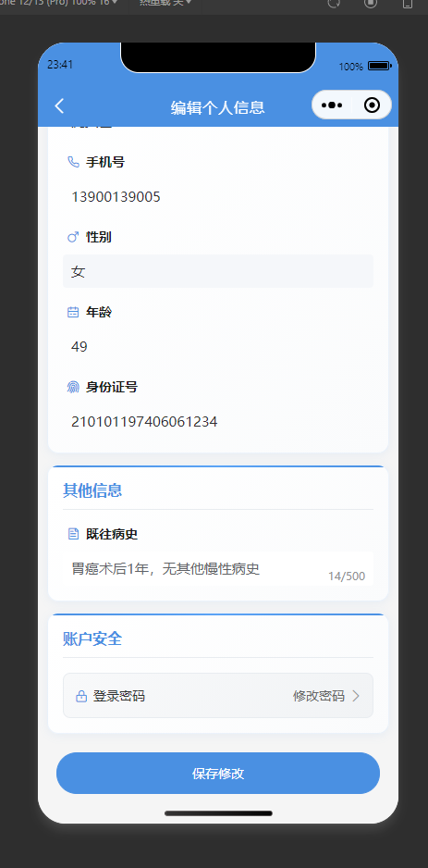428x868 pixels.
Task: Click 保存修改 button
Action: click(x=218, y=773)
